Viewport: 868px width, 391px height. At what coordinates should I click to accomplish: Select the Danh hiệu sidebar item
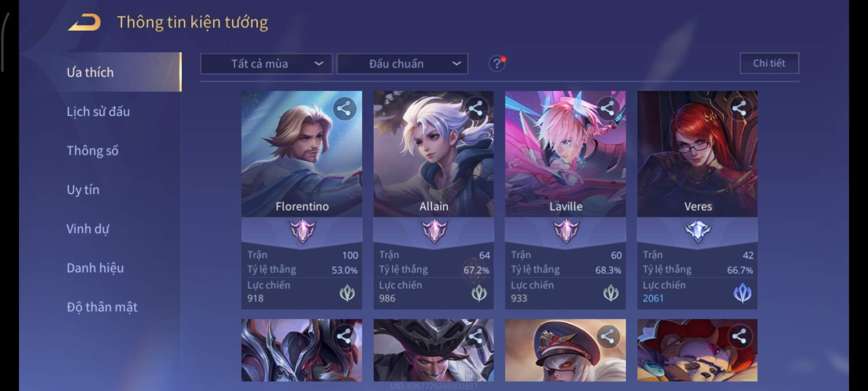point(95,268)
